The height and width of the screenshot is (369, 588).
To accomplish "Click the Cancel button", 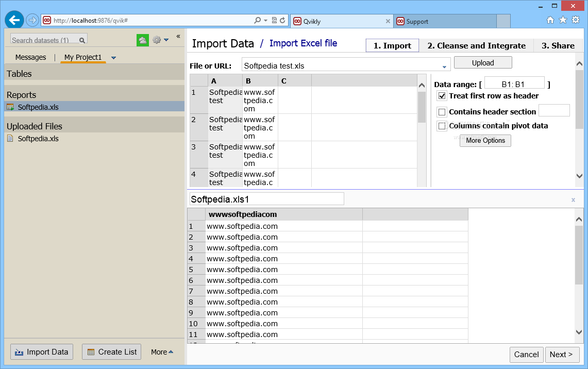I will click(x=526, y=355).
